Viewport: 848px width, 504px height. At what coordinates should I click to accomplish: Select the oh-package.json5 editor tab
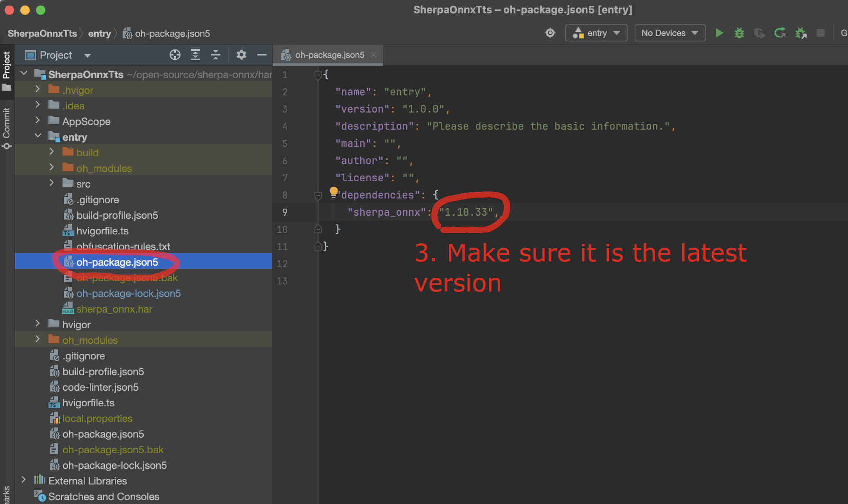[327, 55]
